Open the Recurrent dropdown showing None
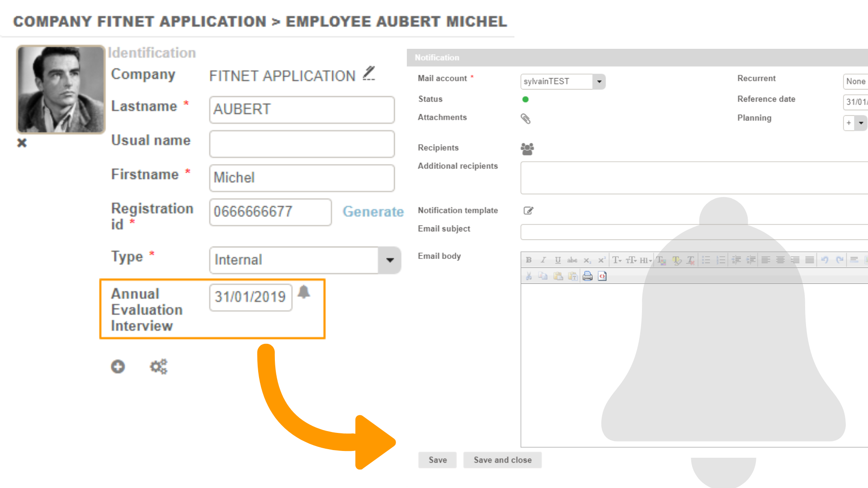 [855, 82]
